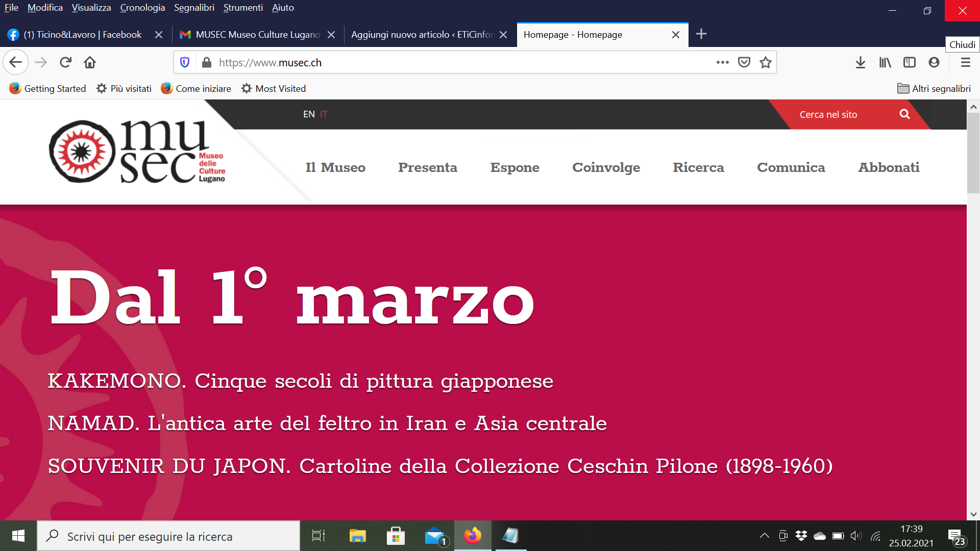Open notification center with 23 alerts

(957, 537)
